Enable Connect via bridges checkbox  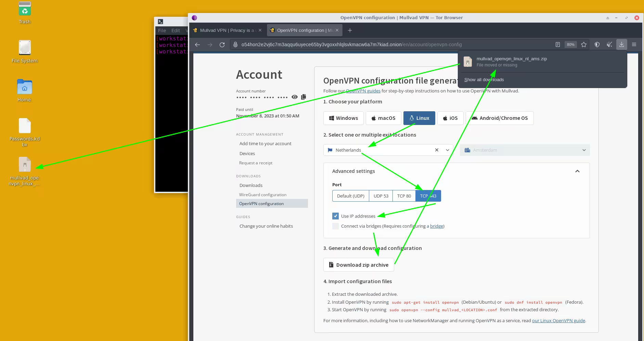pyautogui.click(x=335, y=226)
